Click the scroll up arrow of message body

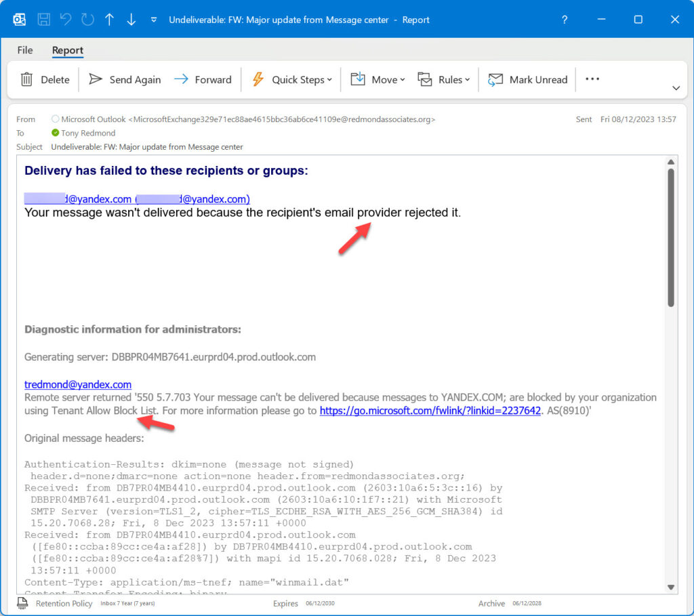[671, 162]
